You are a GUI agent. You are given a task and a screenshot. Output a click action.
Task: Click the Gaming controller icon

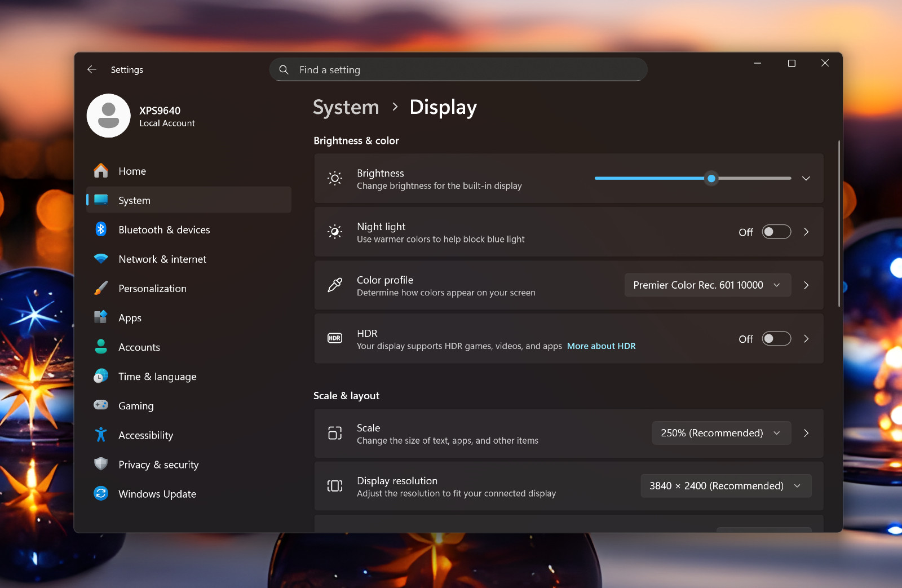pyautogui.click(x=101, y=405)
